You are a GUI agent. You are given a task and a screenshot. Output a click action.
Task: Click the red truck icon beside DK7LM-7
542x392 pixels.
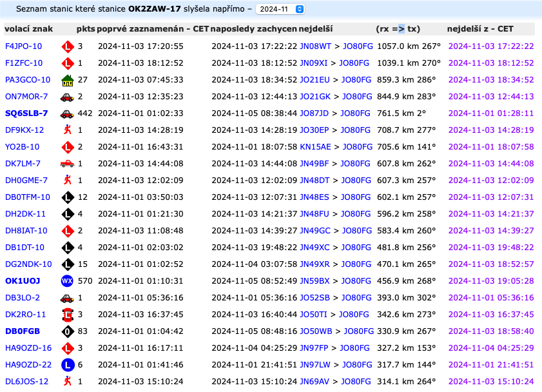pyautogui.click(x=67, y=164)
